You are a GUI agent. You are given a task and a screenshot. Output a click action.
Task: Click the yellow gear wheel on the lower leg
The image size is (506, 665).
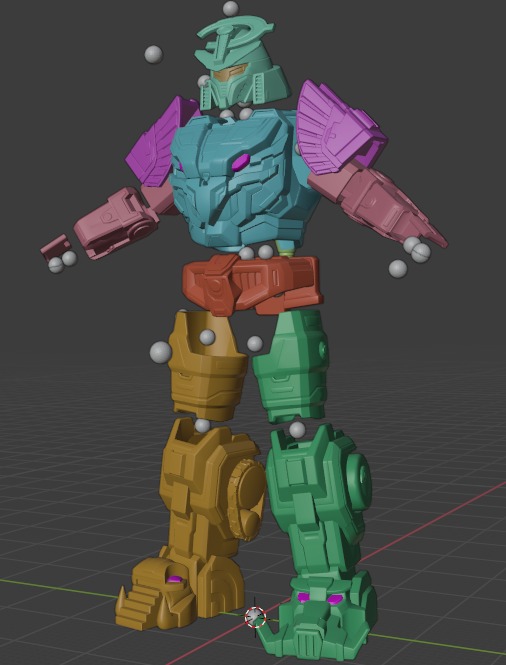click(247, 500)
